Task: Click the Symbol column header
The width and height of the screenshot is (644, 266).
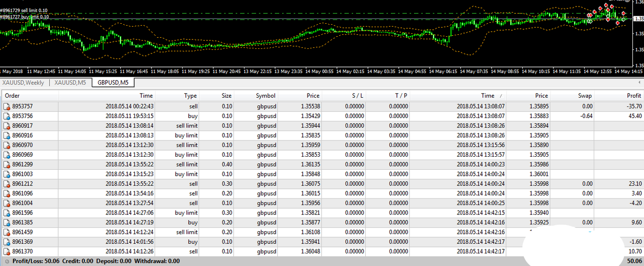Action: pyautogui.click(x=266, y=96)
